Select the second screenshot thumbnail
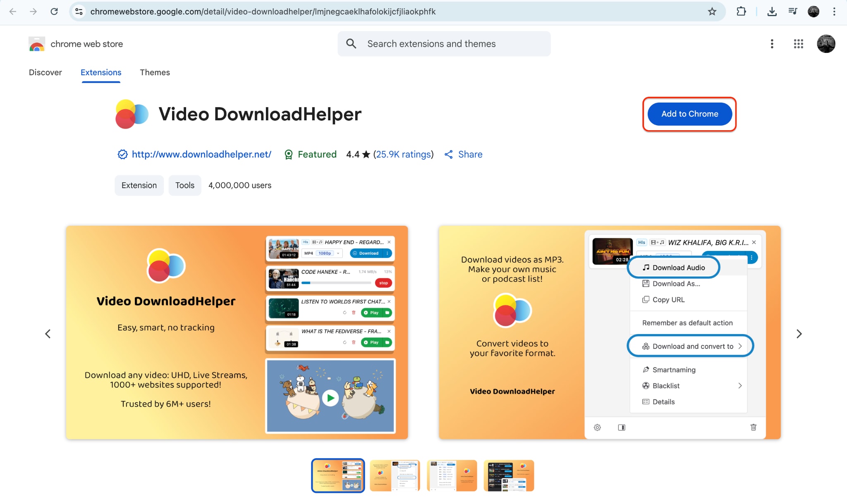Viewport: 847px width, 504px height. click(395, 475)
